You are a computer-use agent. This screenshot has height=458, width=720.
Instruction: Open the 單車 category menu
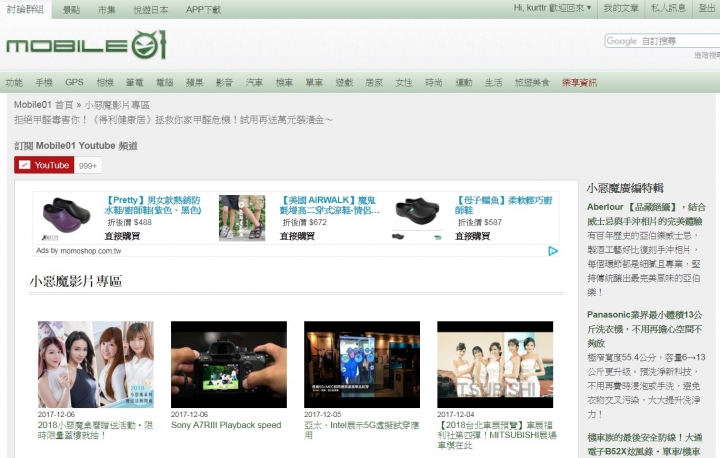pos(314,83)
